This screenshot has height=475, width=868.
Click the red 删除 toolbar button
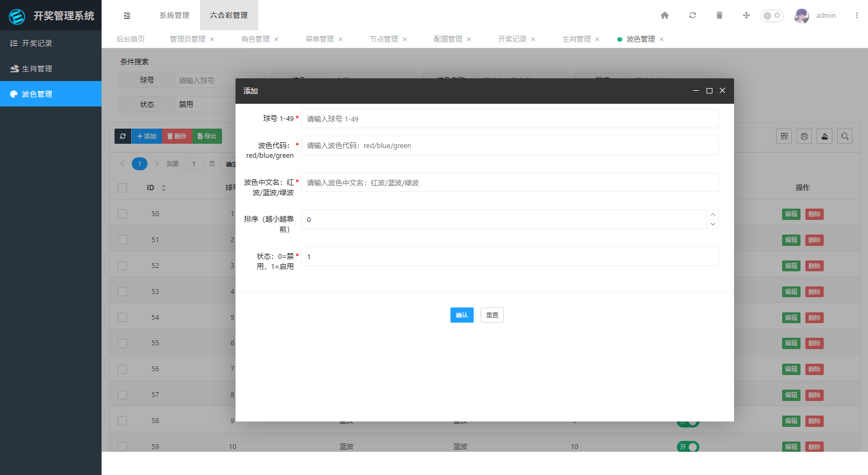[x=177, y=136]
